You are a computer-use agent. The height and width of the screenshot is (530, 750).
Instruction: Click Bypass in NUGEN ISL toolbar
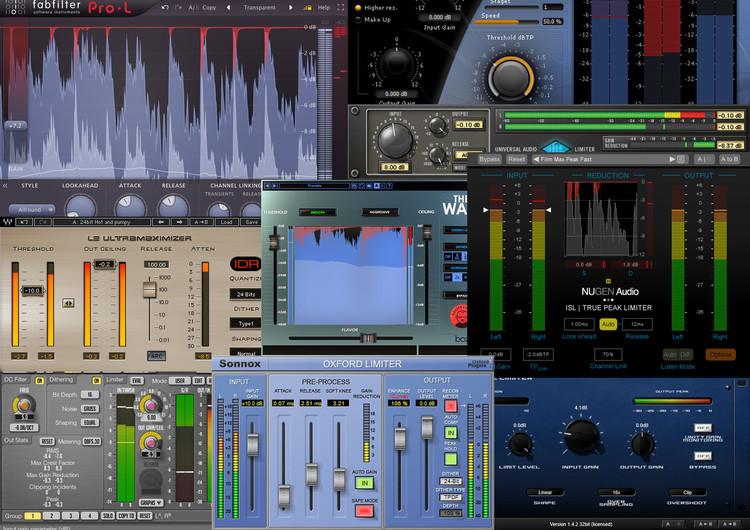point(489,159)
